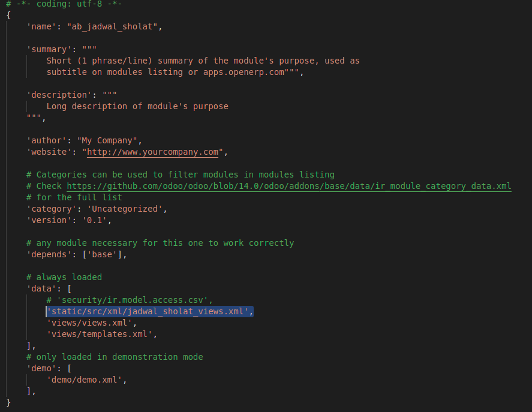Open the GitHub ir_module_category_data.xml URL
532x412 pixels.
pyautogui.click(x=288, y=187)
